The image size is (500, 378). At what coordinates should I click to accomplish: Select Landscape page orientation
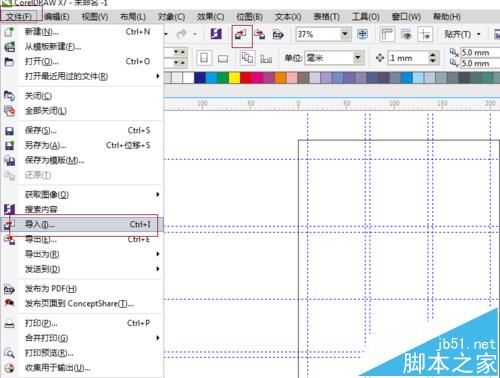pyautogui.click(x=223, y=59)
